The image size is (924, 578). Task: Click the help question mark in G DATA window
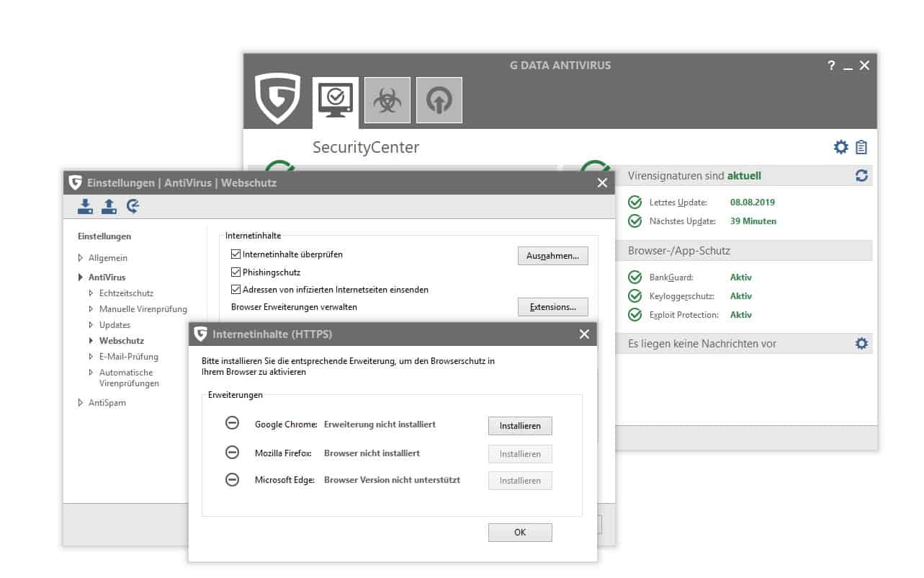click(831, 65)
